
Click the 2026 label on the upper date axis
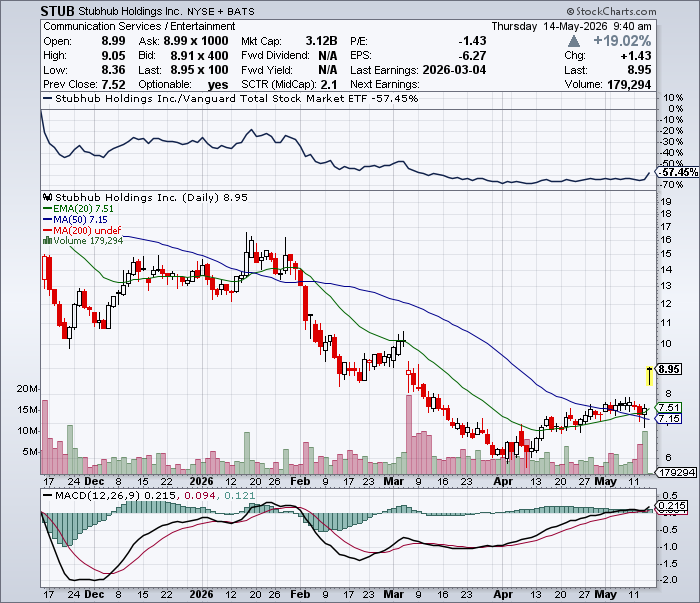[201, 482]
